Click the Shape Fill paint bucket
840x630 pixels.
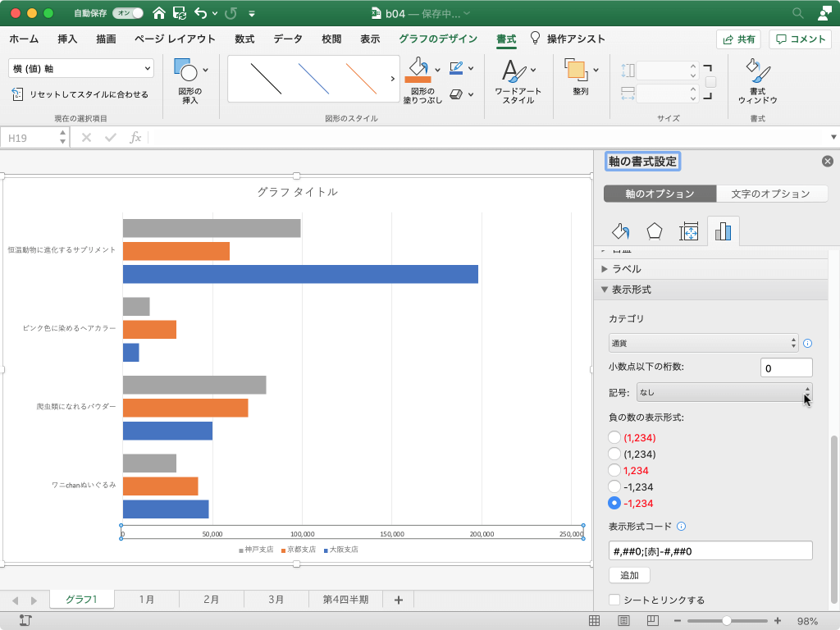point(418,71)
